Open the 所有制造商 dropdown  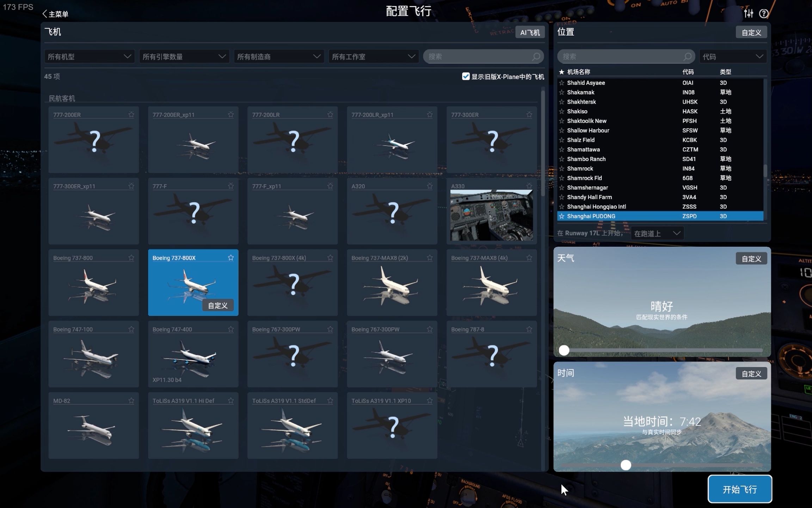click(279, 56)
